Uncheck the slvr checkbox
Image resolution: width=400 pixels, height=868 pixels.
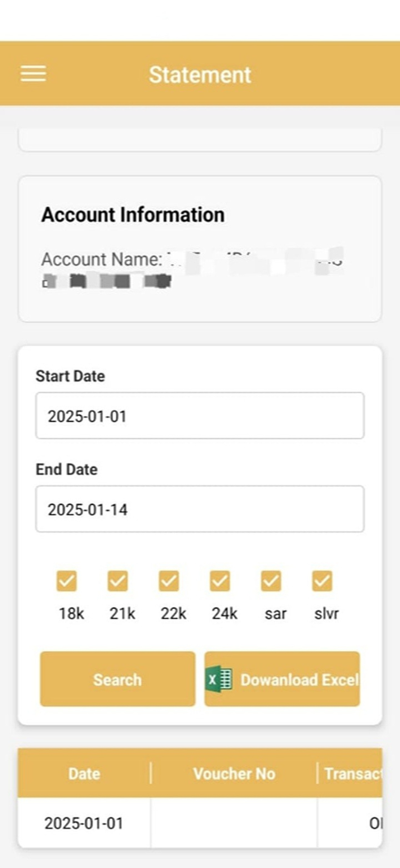(x=322, y=581)
